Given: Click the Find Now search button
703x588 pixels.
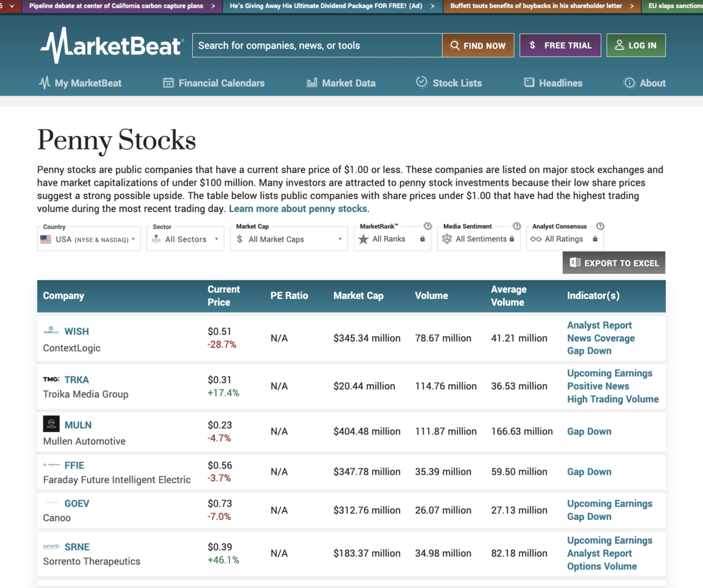Looking at the screenshot, I should tap(478, 45).
